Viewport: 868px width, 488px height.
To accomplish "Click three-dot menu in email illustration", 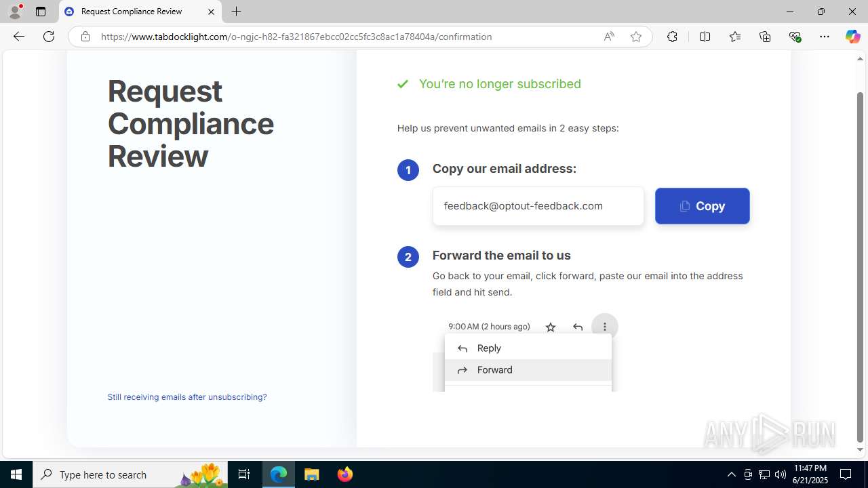I will coord(605,327).
